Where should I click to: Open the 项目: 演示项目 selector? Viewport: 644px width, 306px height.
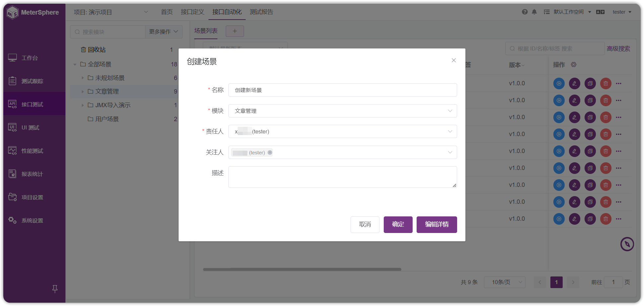pyautogui.click(x=111, y=12)
